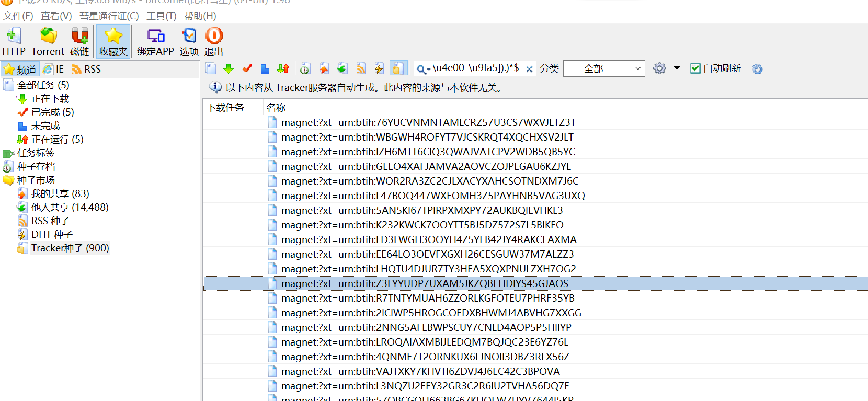Filter completed tasks with red checkmark icon
The height and width of the screenshot is (401, 868).
[247, 68]
